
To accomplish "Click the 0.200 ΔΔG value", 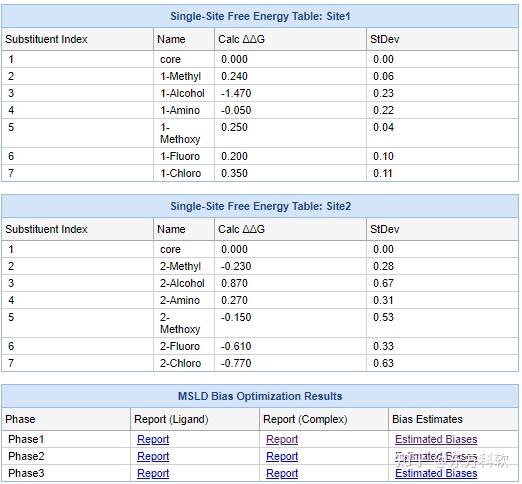I will coord(234,156).
